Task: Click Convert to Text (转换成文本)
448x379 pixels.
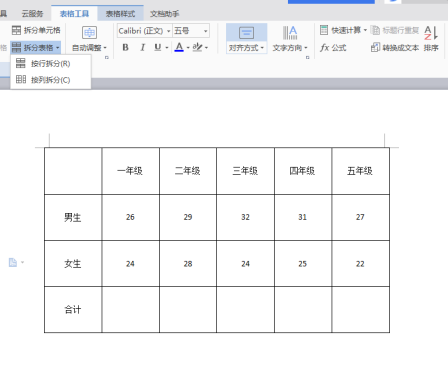Action: pos(395,48)
